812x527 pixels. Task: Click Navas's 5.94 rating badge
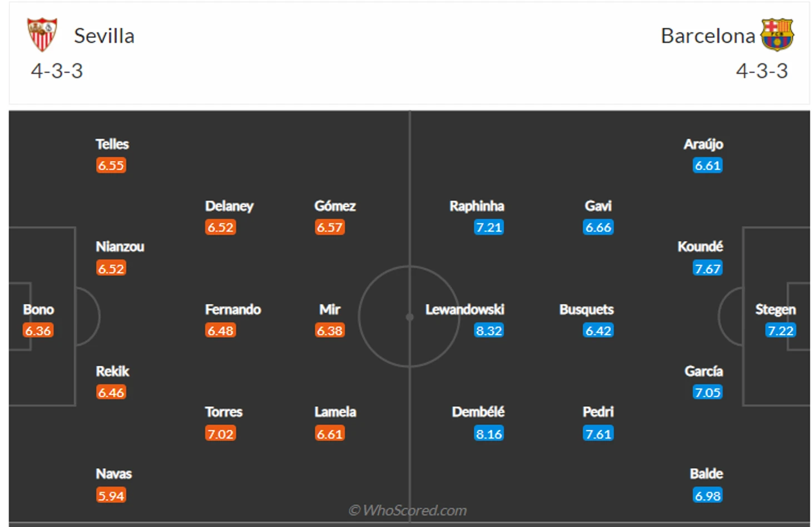(111, 495)
